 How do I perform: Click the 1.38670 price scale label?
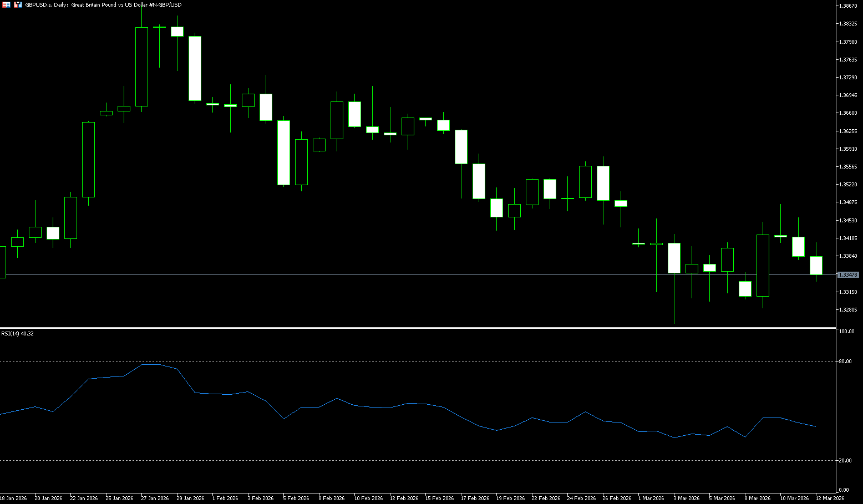point(849,6)
